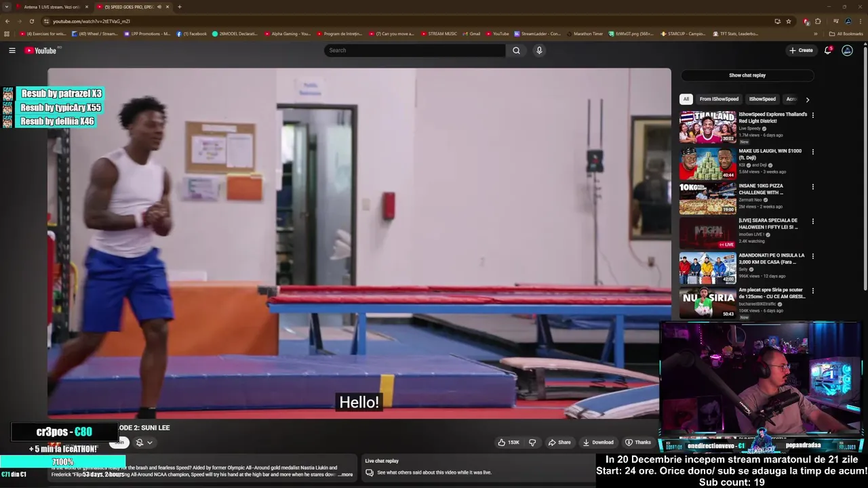This screenshot has height=488, width=868.
Task: Open the StreamLadder bookmark
Action: click(x=538, y=34)
